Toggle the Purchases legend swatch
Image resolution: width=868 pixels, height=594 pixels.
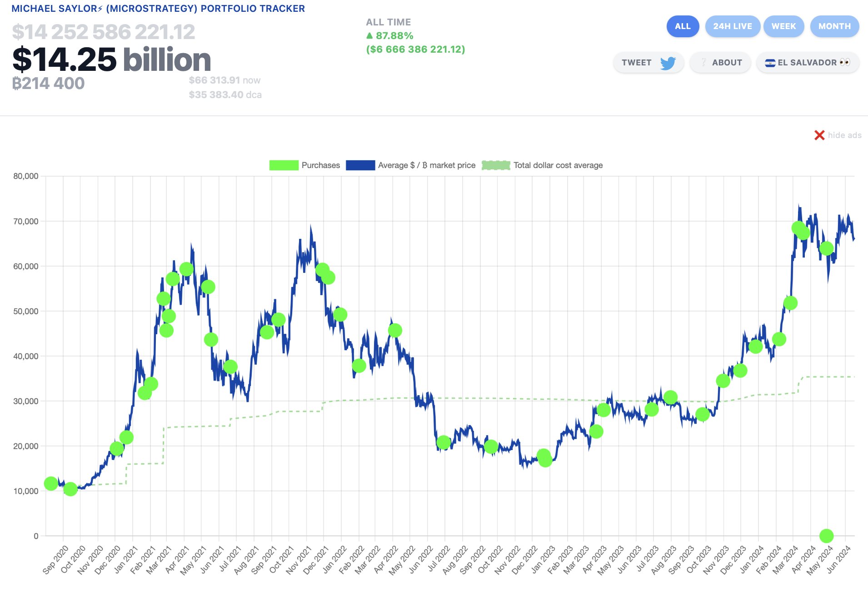[284, 165]
